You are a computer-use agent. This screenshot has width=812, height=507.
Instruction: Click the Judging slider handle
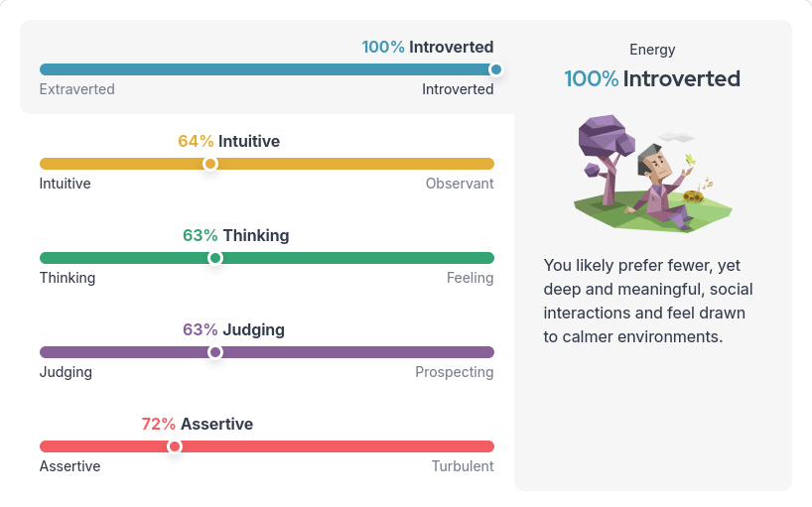(214, 352)
